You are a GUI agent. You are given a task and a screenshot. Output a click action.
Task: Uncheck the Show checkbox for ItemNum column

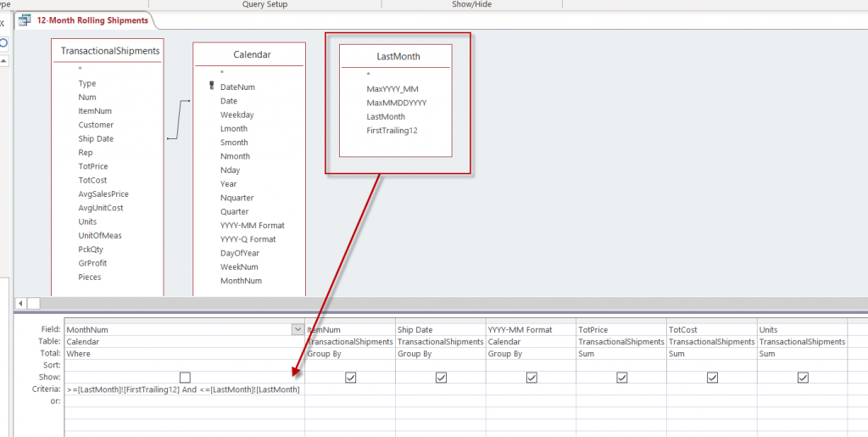(x=350, y=378)
